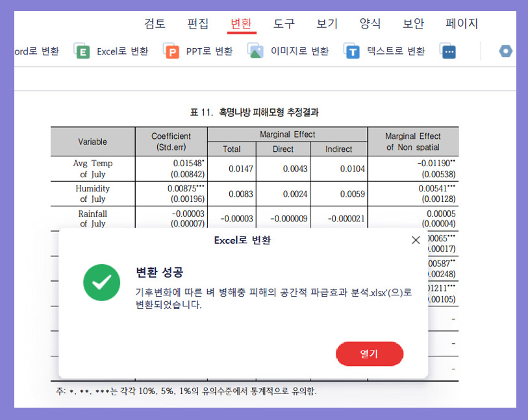Open the 보기 tab
528x420 pixels.
(327, 23)
